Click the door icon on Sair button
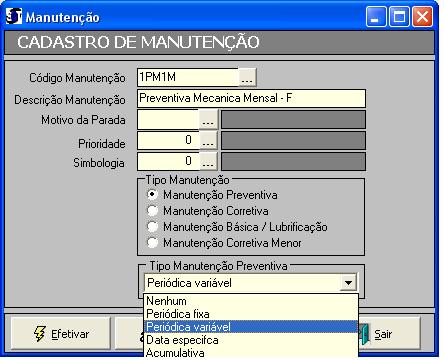 365,334
